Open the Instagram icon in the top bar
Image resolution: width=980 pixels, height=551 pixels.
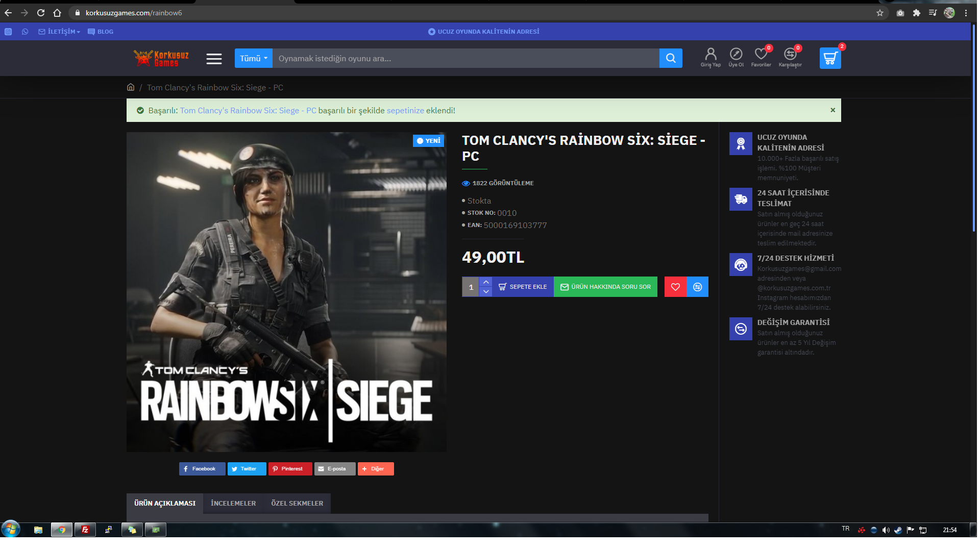8,32
